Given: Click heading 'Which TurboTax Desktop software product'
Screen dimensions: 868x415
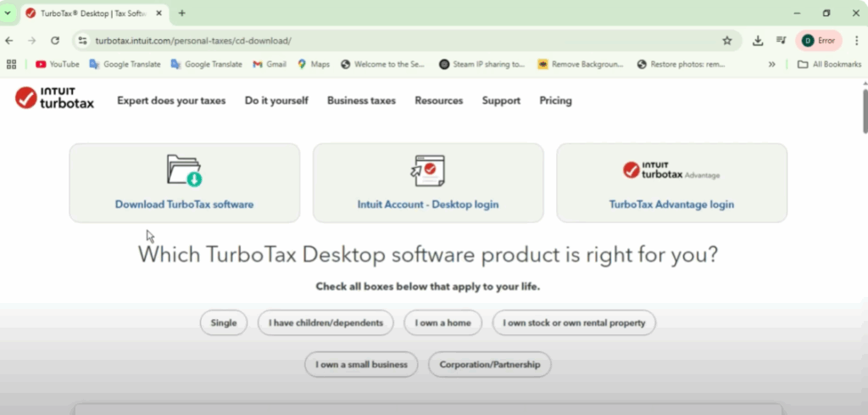Looking at the screenshot, I should coord(427,255).
